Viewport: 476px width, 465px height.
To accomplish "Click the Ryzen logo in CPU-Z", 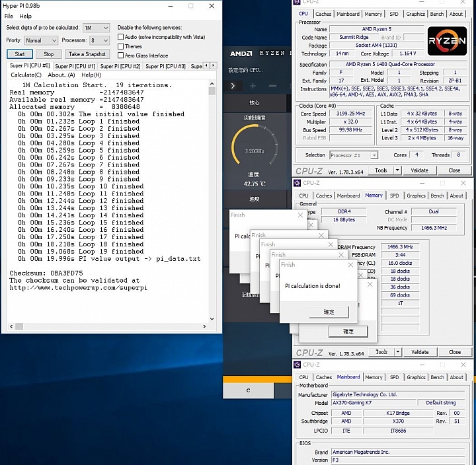I will pyautogui.click(x=446, y=40).
